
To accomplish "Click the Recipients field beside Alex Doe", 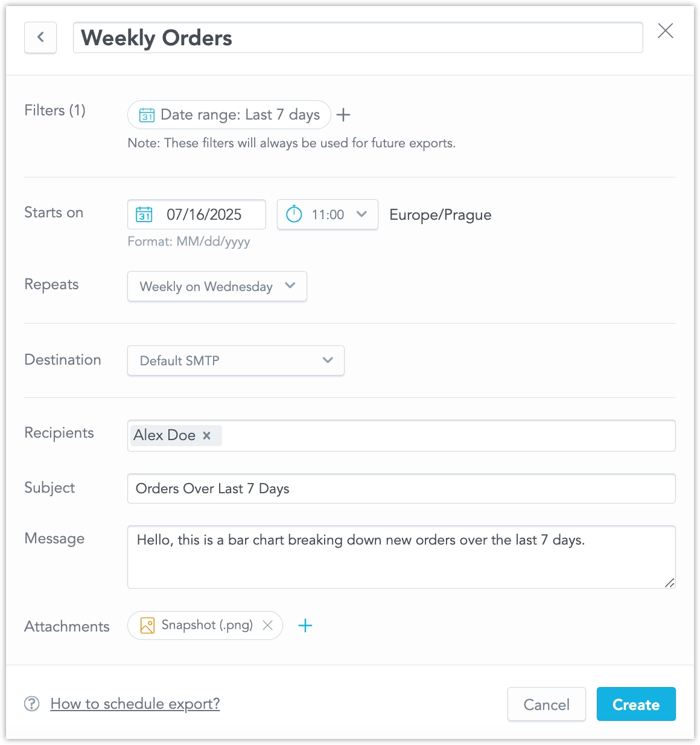I will [x=422, y=435].
